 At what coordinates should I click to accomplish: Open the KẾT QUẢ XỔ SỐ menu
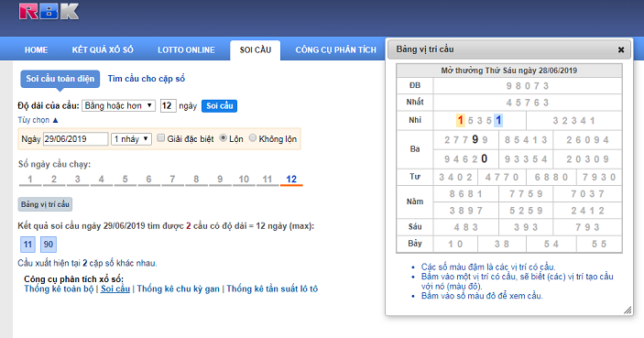[103, 50]
